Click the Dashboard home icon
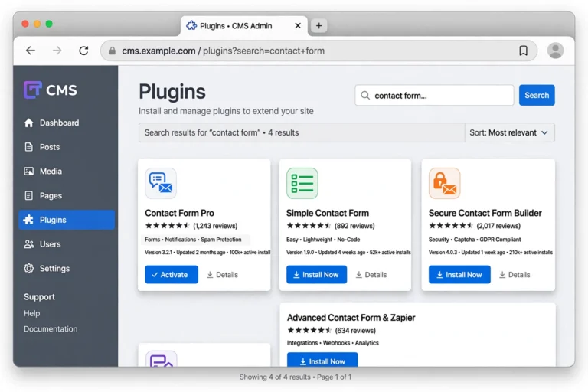 click(29, 122)
